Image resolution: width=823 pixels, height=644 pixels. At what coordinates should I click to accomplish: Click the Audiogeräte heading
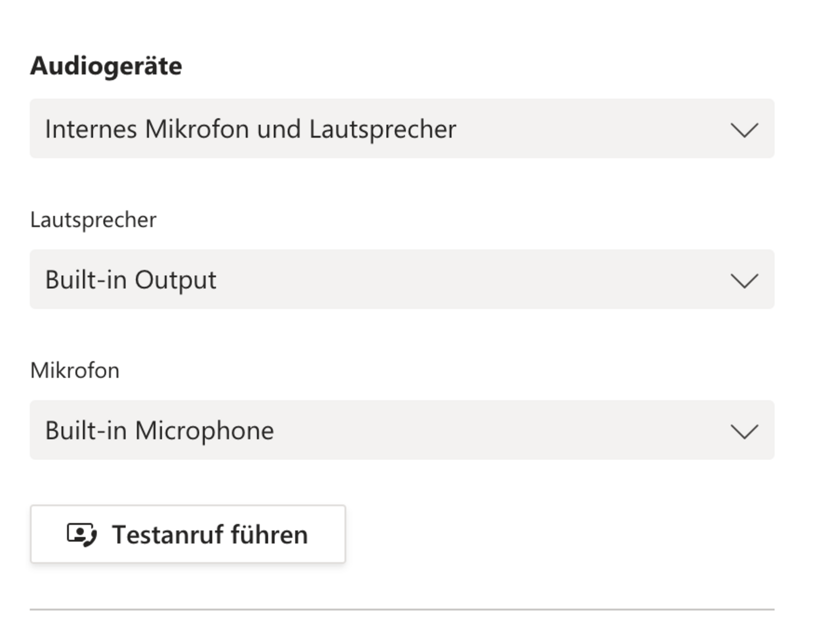[106, 65]
